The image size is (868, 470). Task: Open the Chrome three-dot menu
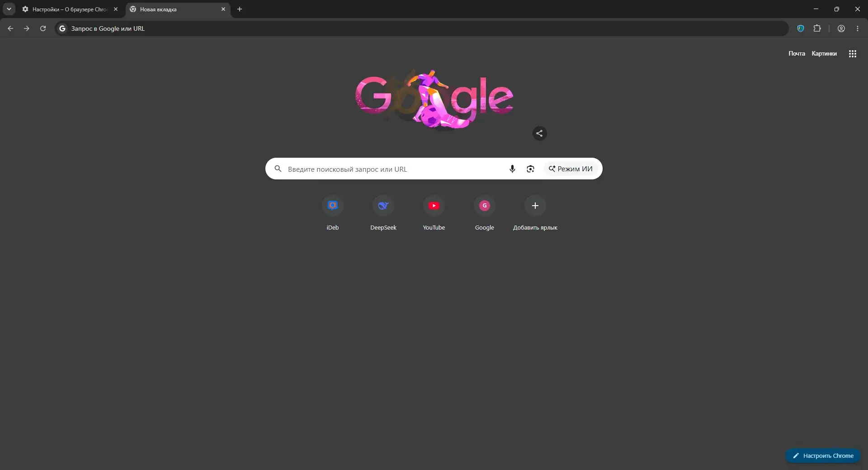[858, 28]
